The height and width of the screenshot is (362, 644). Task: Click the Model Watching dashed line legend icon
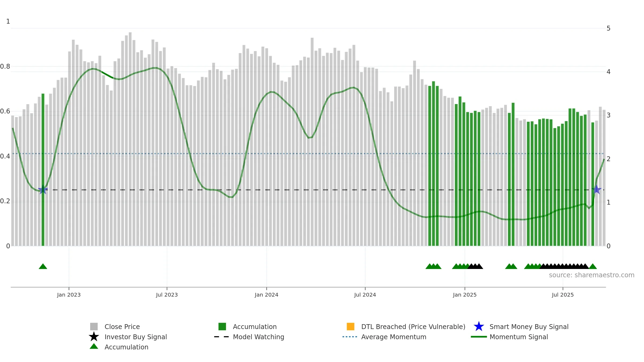(x=222, y=337)
